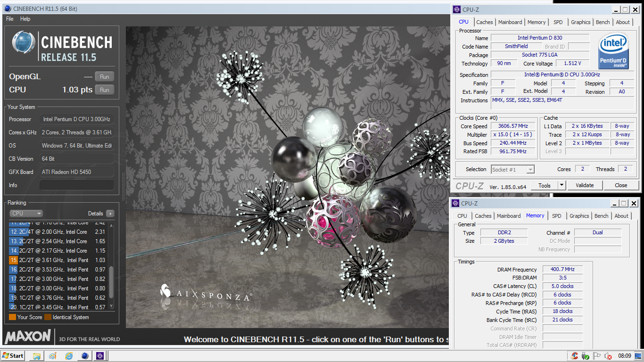The image size is (644, 362).
Task: Run the OpenGL benchmark
Action: click(x=105, y=77)
